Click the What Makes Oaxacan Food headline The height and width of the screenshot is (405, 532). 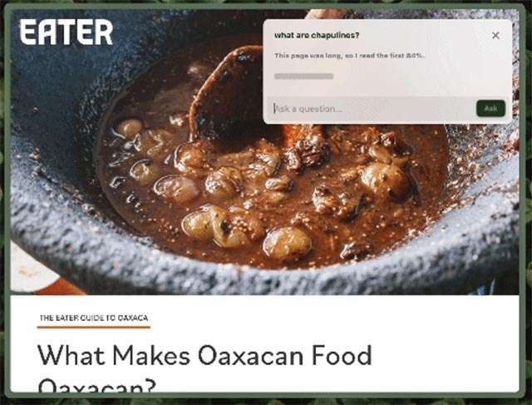[204, 355]
